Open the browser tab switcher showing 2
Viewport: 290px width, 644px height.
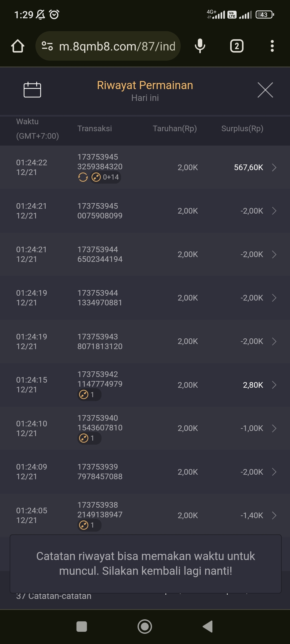[237, 46]
